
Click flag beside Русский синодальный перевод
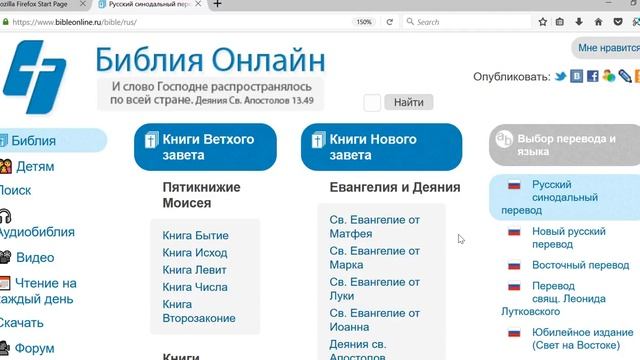pyautogui.click(x=514, y=185)
